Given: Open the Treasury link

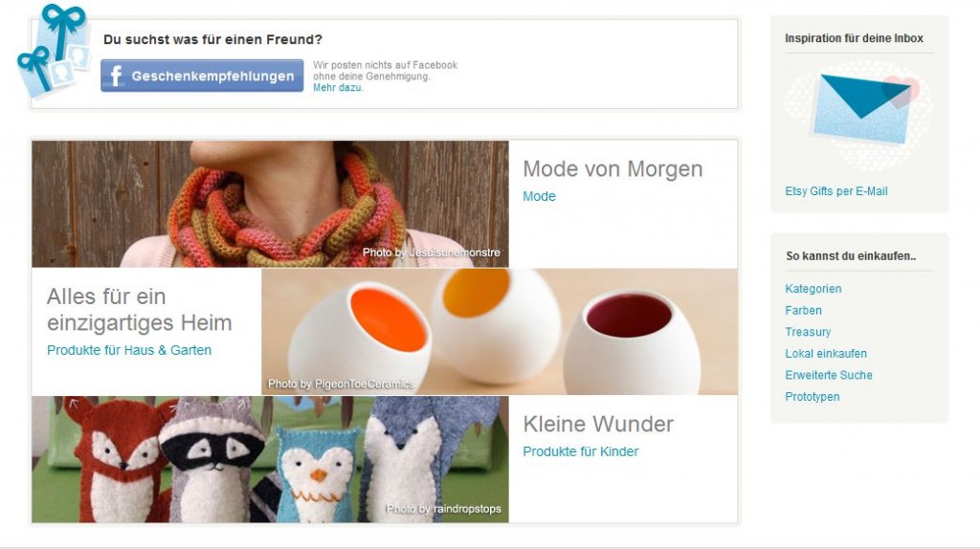Looking at the screenshot, I should coord(808,332).
